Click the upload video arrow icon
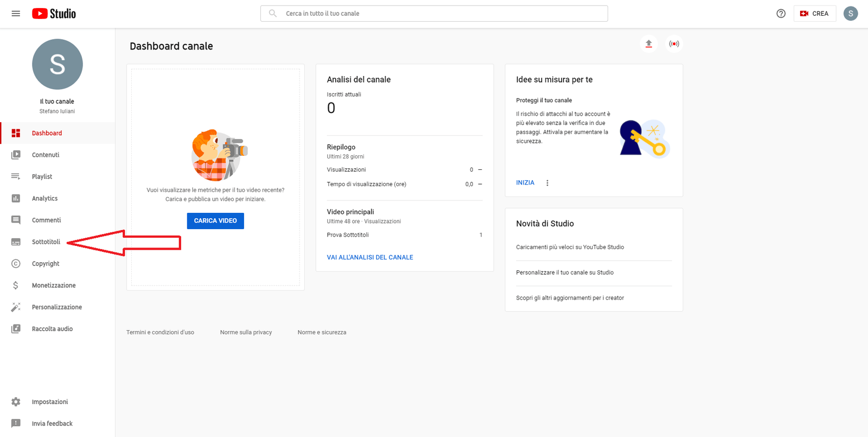868x437 pixels. tap(648, 44)
